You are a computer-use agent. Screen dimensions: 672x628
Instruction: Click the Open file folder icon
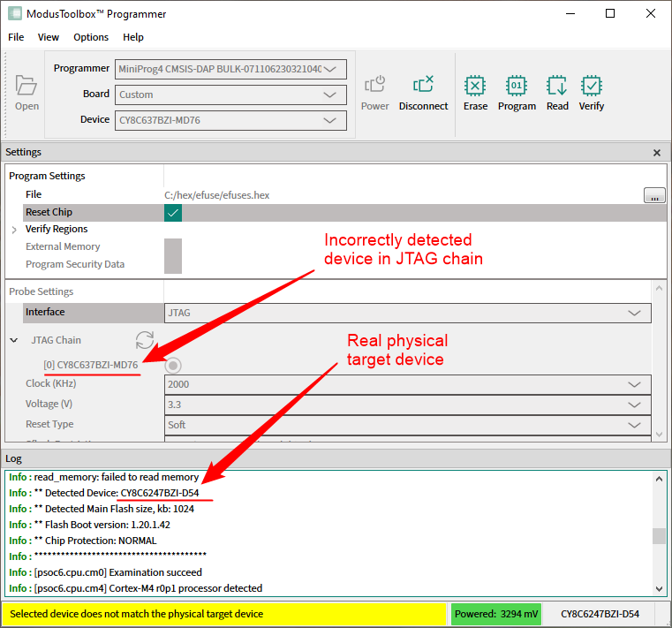point(26,87)
